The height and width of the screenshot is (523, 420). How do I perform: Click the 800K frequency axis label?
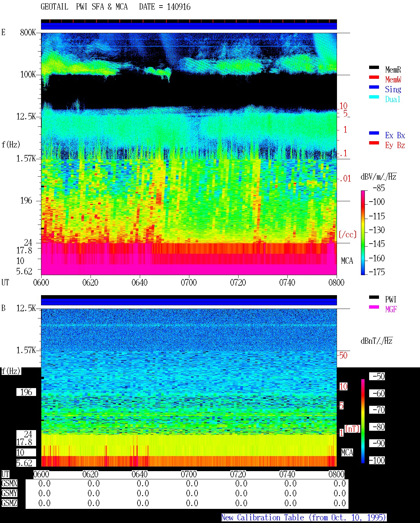click(x=28, y=33)
